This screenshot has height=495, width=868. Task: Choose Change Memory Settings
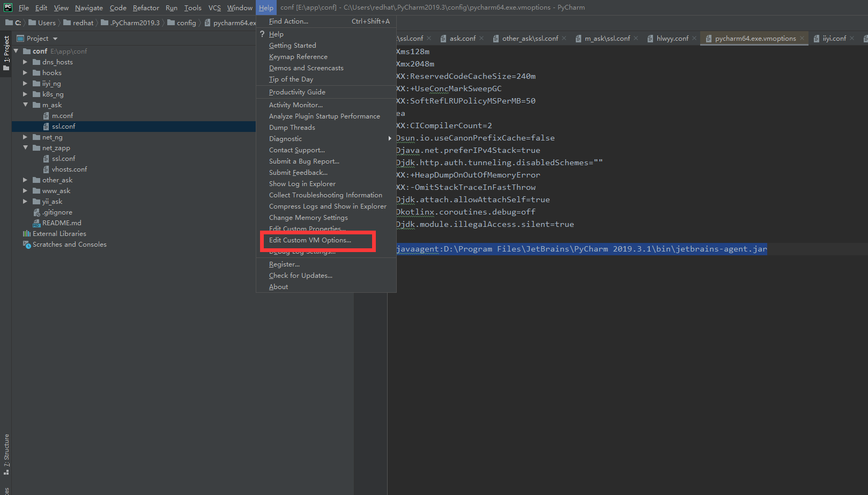pos(326,218)
